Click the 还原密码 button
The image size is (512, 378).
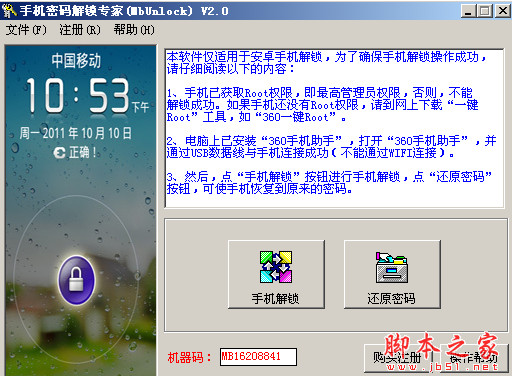[x=392, y=274]
